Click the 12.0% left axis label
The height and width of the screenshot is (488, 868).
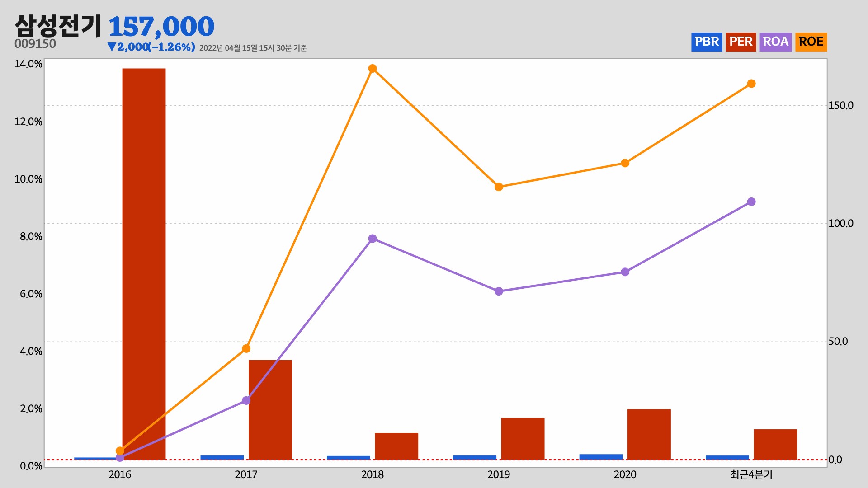point(28,122)
